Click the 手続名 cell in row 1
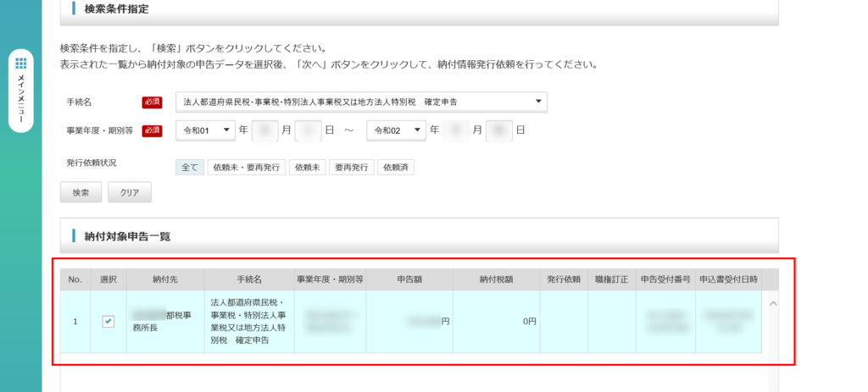Viewport: 868px width, 392px height. click(x=248, y=321)
